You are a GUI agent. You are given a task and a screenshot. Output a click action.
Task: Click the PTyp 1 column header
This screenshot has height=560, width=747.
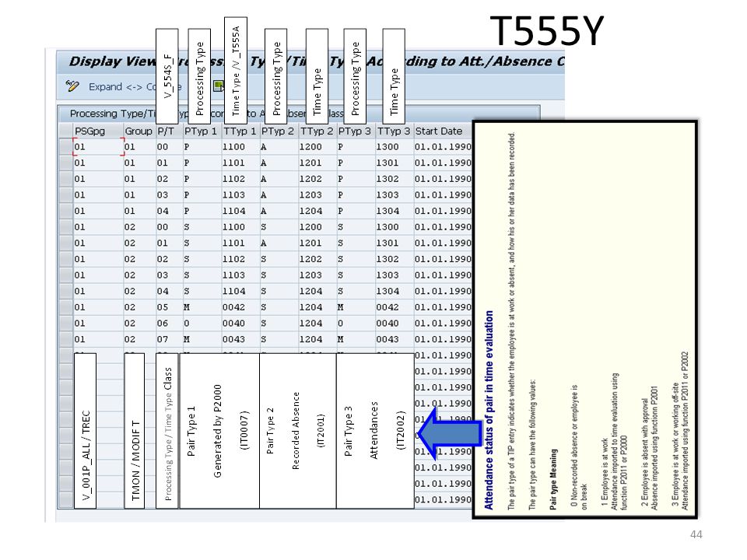pyautogui.click(x=202, y=131)
